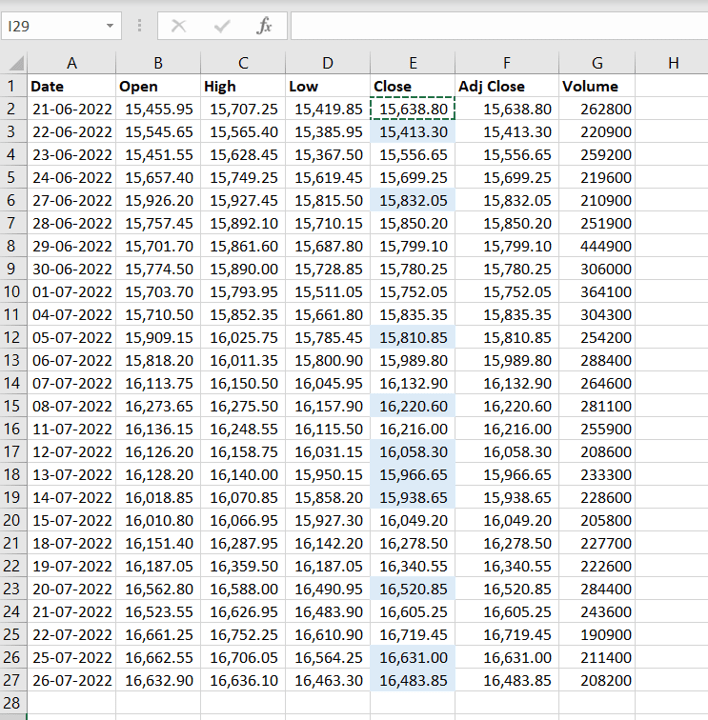Screen dimensions: 708x720
Task: Select row 14 header
Action: (13, 383)
